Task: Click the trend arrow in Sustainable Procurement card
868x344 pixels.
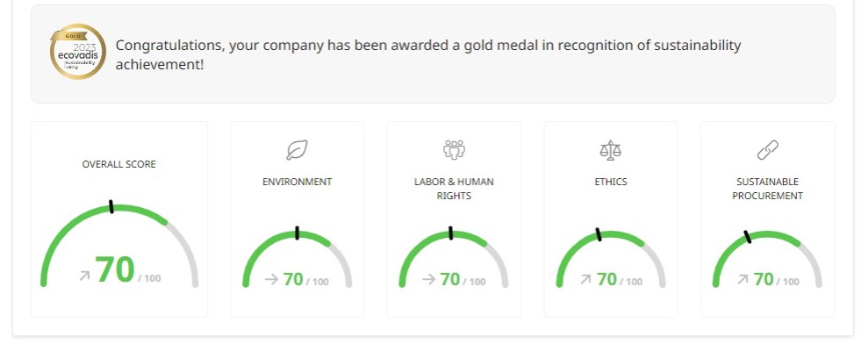Action: (x=742, y=280)
